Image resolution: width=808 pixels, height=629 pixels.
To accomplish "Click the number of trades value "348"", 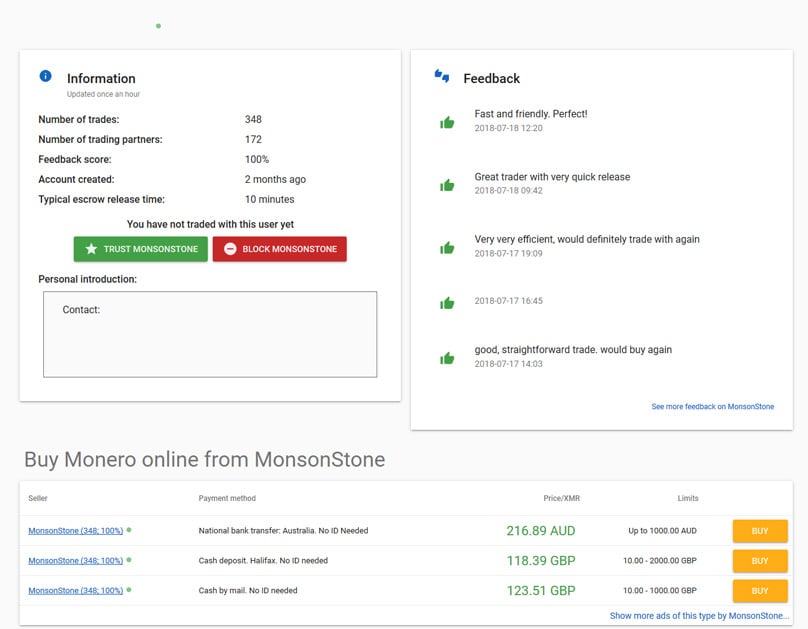I will [254, 119].
